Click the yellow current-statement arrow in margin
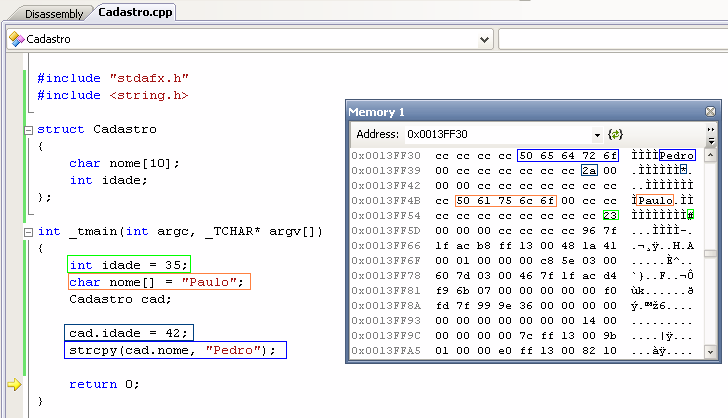The width and height of the screenshot is (728, 418). pyautogui.click(x=14, y=384)
